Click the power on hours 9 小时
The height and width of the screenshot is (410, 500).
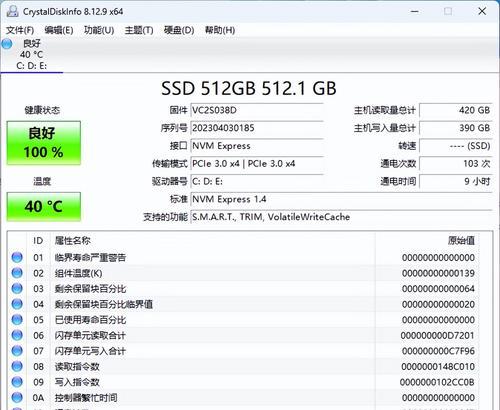456,182
